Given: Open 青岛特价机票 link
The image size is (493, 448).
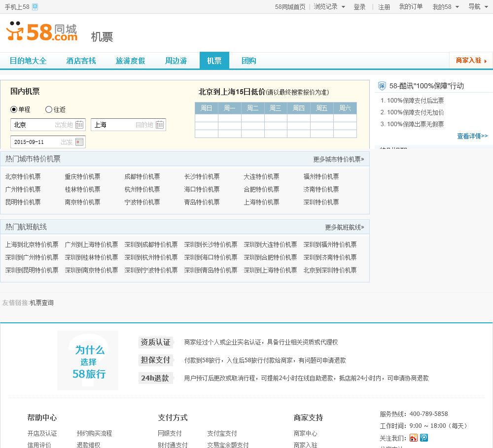Looking at the screenshot, I should pos(202,202).
